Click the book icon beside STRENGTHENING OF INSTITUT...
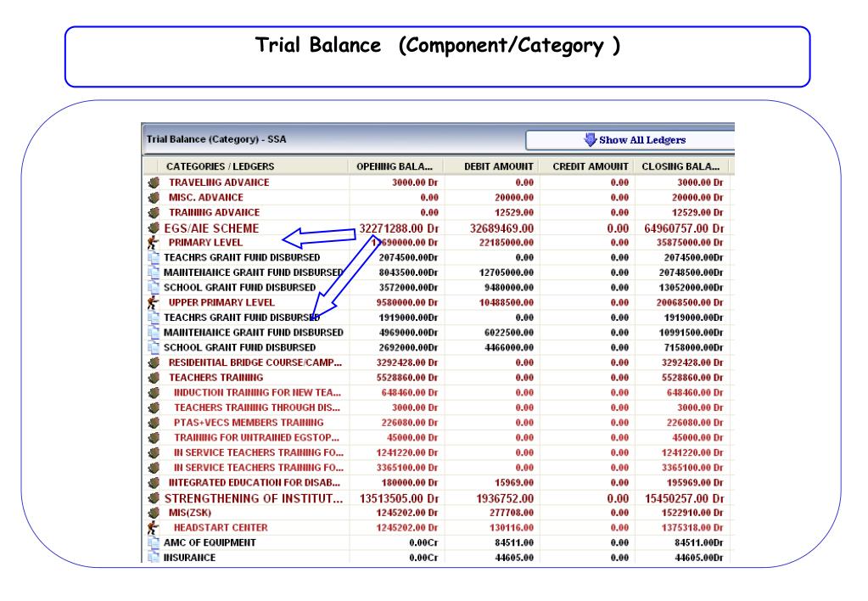 [x=154, y=498]
